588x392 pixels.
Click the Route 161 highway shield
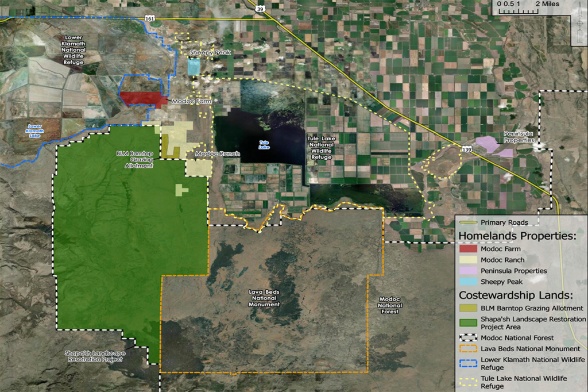pos(150,18)
